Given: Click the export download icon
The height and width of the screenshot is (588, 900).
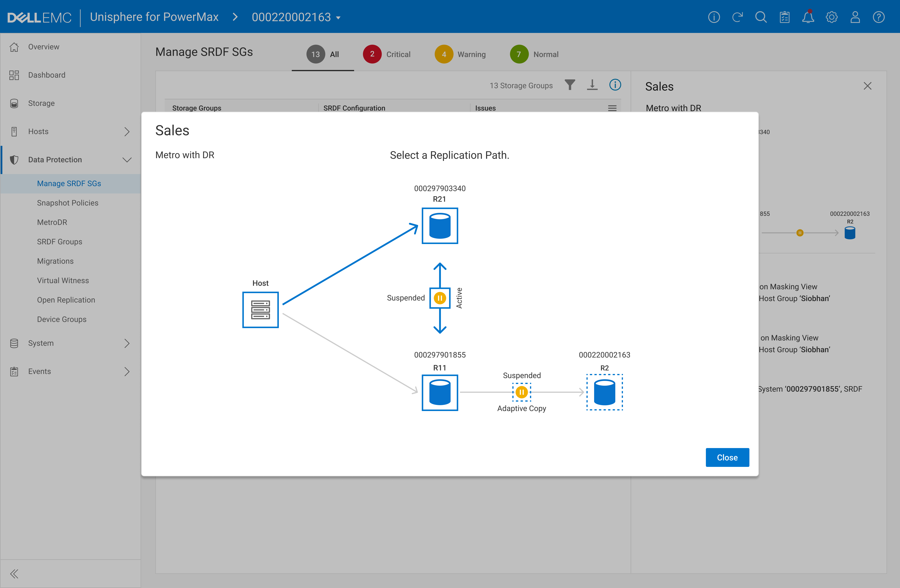Looking at the screenshot, I should point(592,85).
